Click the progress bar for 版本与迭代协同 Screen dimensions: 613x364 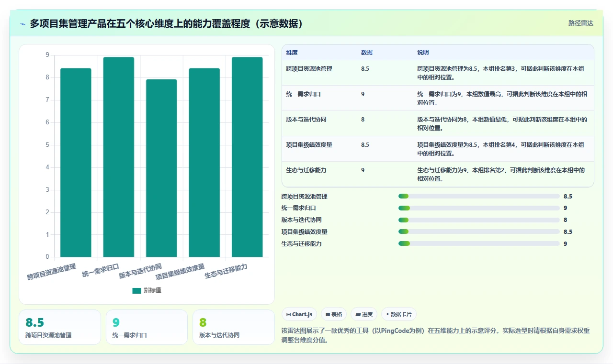[479, 220]
